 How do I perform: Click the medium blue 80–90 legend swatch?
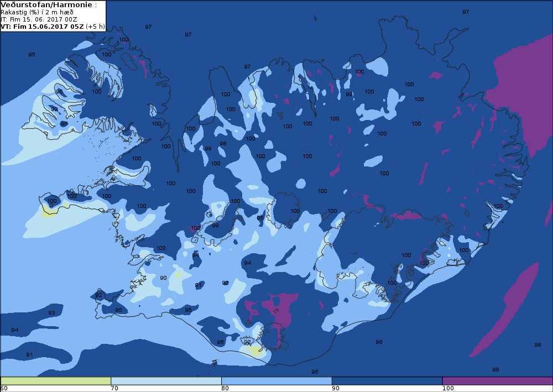276,381
